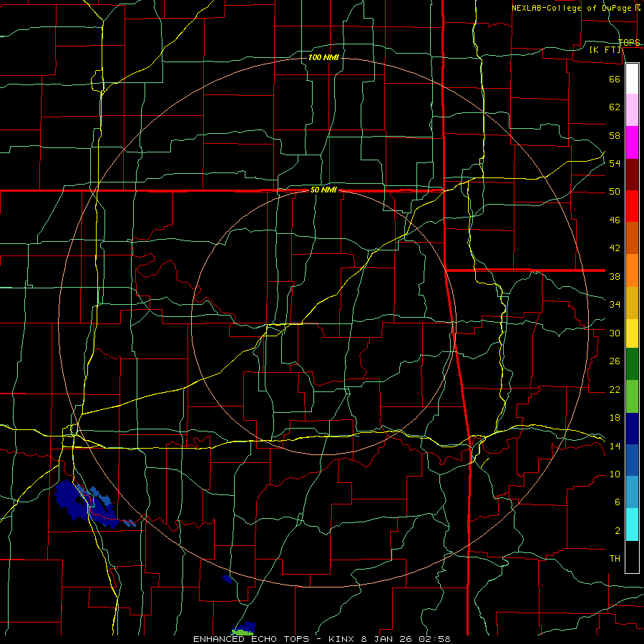Click the light pink legend swatch
Image resolution: width=644 pixels, height=644 pixels.
coord(632,109)
